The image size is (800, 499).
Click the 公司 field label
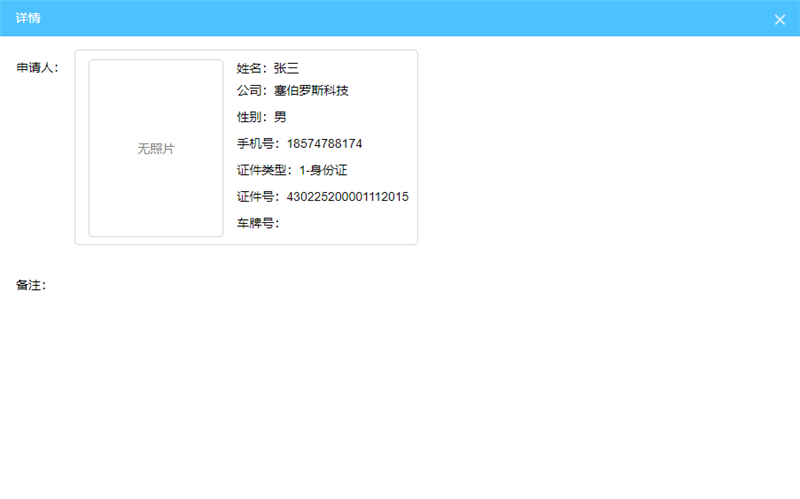point(252,91)
